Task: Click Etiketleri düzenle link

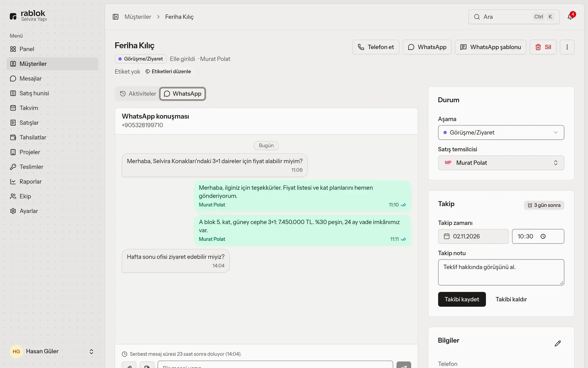Action: click(168, 71)
